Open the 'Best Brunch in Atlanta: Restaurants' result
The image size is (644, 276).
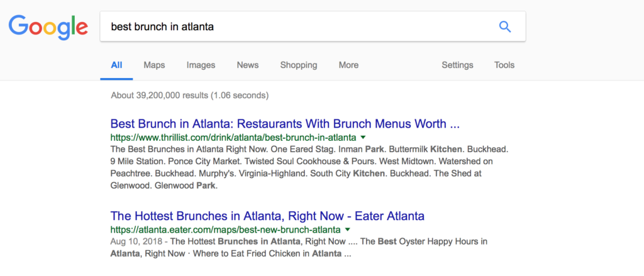click(x=285, y=124)
